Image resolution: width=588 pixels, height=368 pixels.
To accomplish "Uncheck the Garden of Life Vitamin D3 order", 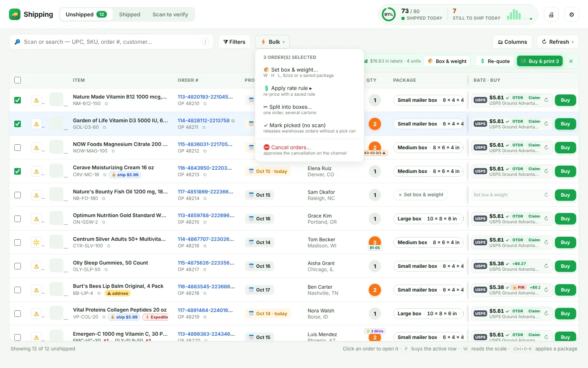I will 18,124.
